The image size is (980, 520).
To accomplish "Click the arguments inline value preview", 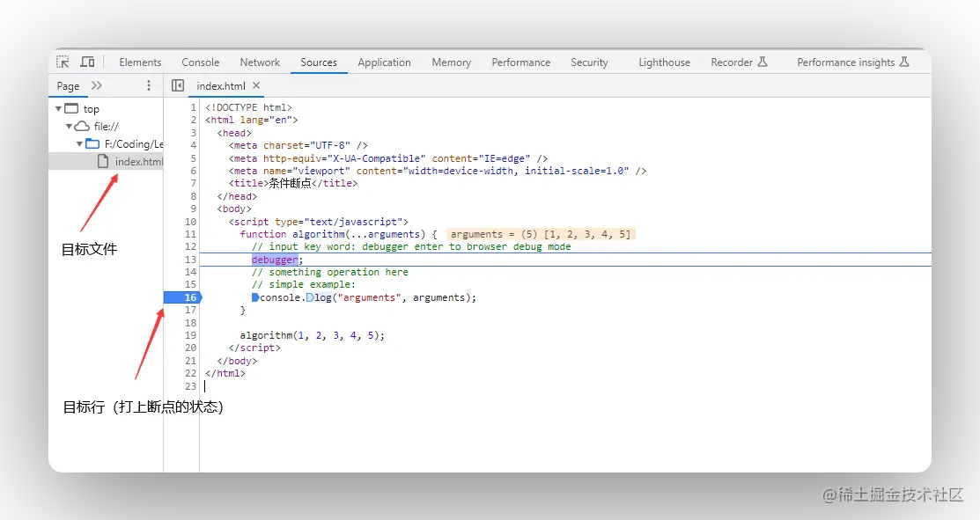I will pyautogui.click(x=541, y=234).
